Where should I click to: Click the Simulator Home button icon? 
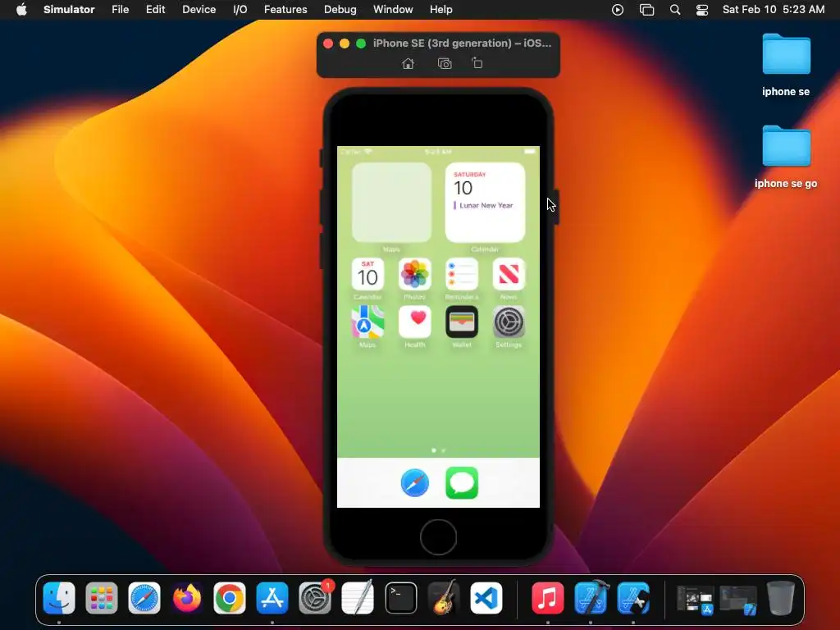408,64
